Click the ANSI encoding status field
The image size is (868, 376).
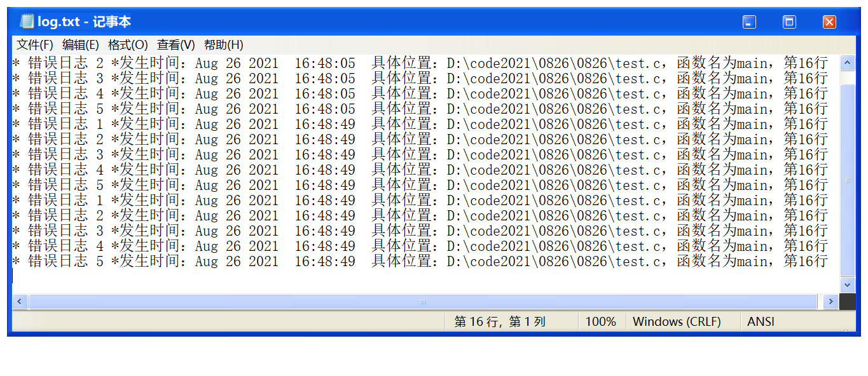[x=761, y=322]
